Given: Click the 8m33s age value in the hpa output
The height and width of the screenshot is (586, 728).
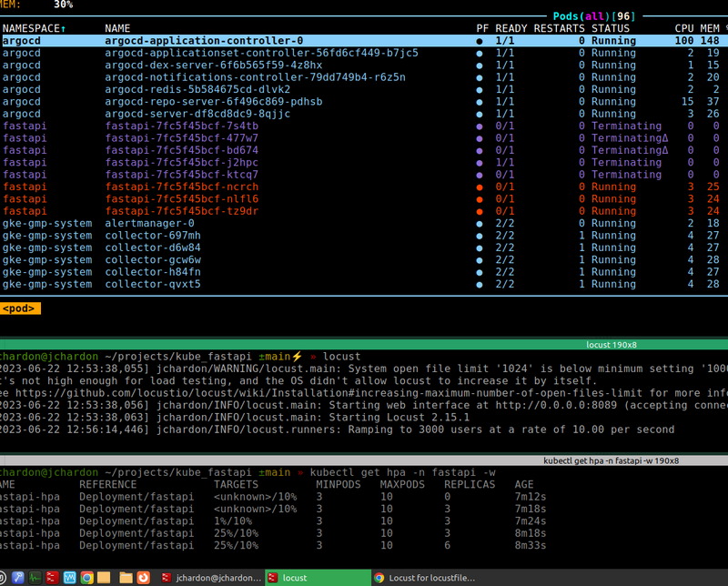Looking at the screenshot, I should 531,545.
